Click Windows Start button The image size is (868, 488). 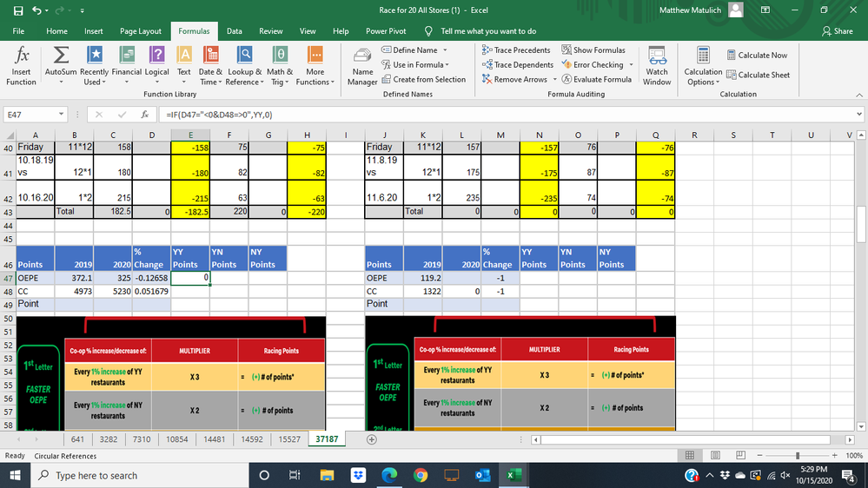coord(15,475)
